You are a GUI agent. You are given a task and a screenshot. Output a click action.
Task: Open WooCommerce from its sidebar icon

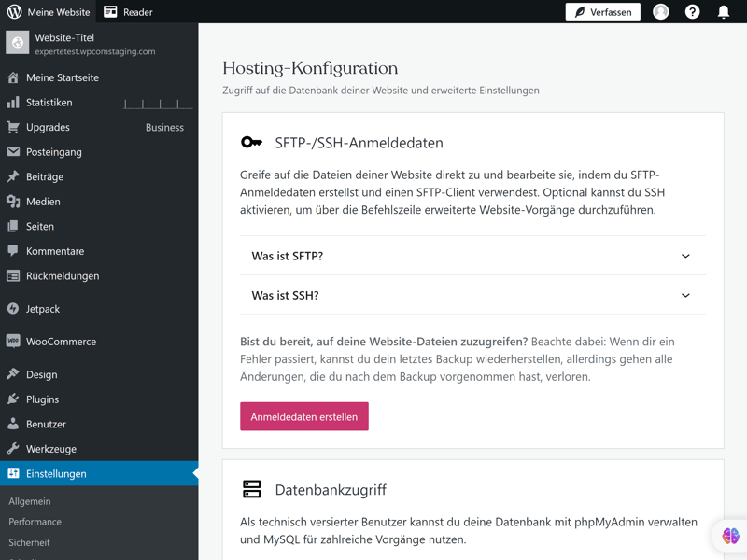pyautogui.click(x=14, y=342)
